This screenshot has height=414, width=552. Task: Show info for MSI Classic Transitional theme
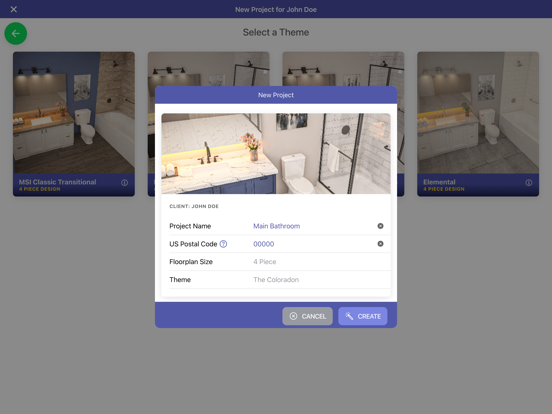pos(124,183)
